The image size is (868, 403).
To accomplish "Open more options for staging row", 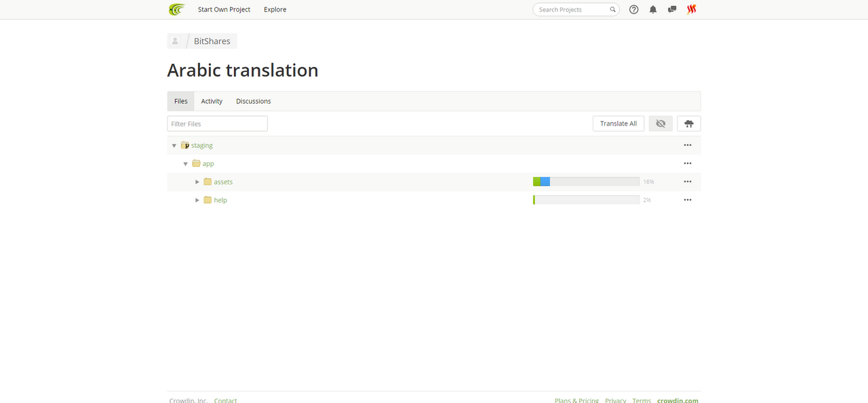I will pos(688,145).
